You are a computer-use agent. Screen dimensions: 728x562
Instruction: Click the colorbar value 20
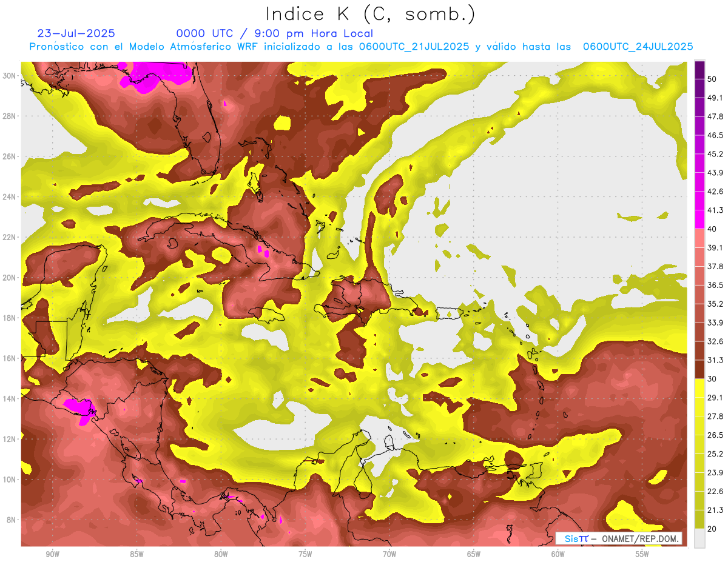coord(712,529)
